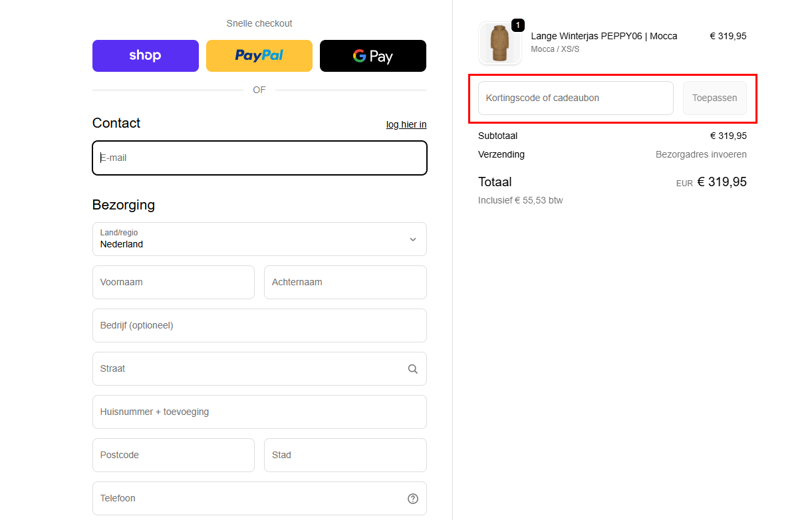Pay with Shop Pay express checkout

145,56
